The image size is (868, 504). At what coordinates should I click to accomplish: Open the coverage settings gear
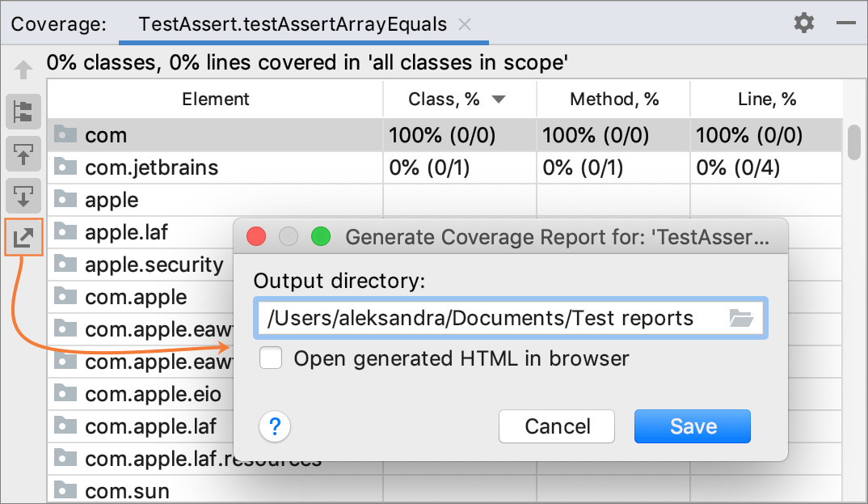(x=804, y=23)
